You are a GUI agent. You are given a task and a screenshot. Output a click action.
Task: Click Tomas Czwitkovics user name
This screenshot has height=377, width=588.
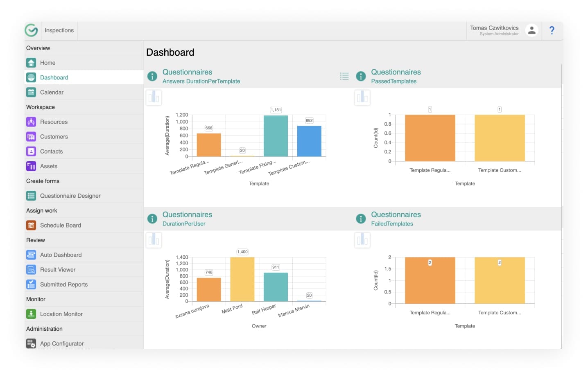click(494, 28)
